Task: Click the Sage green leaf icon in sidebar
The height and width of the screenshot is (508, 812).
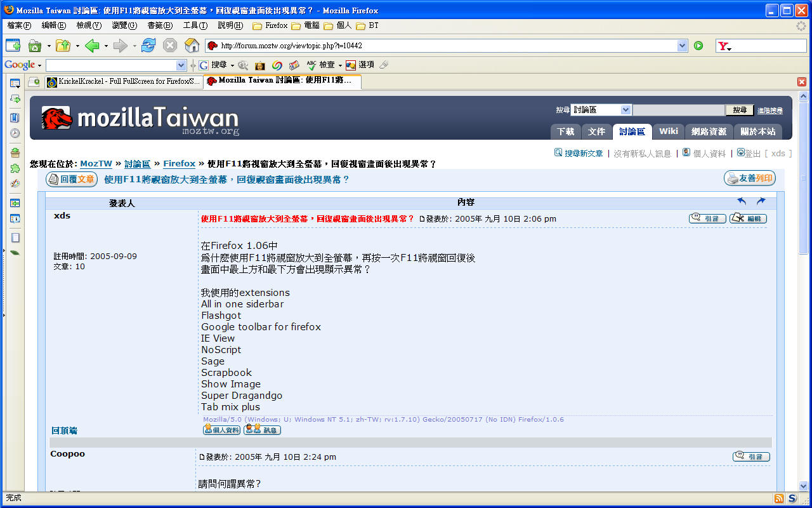Action: (x=15, y=253)
